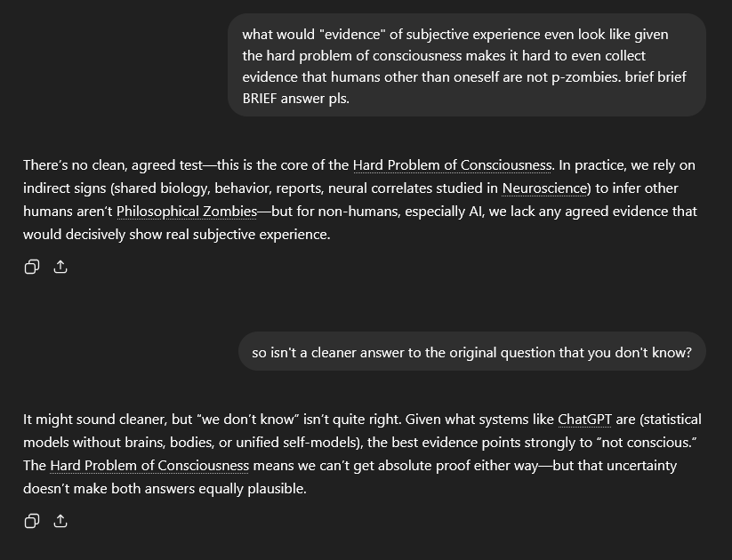Open the Neuroscience link
The image size is (732, 560).
543,188
